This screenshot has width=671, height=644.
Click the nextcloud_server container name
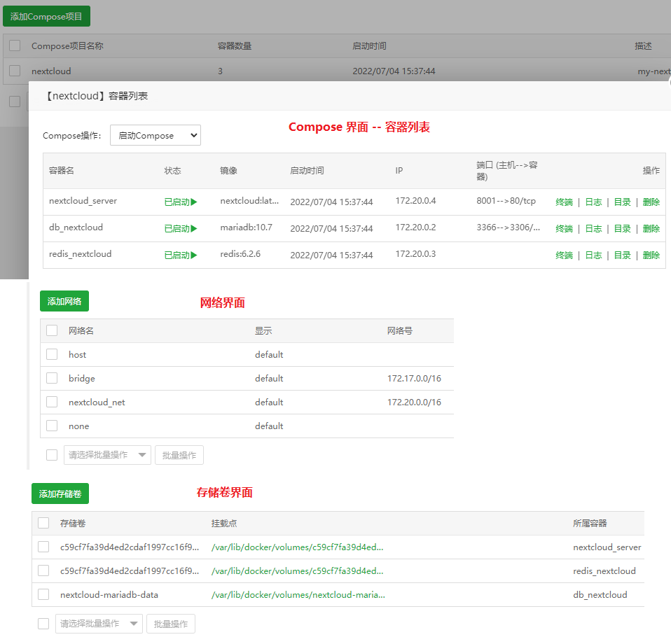[x=83, y=201]
